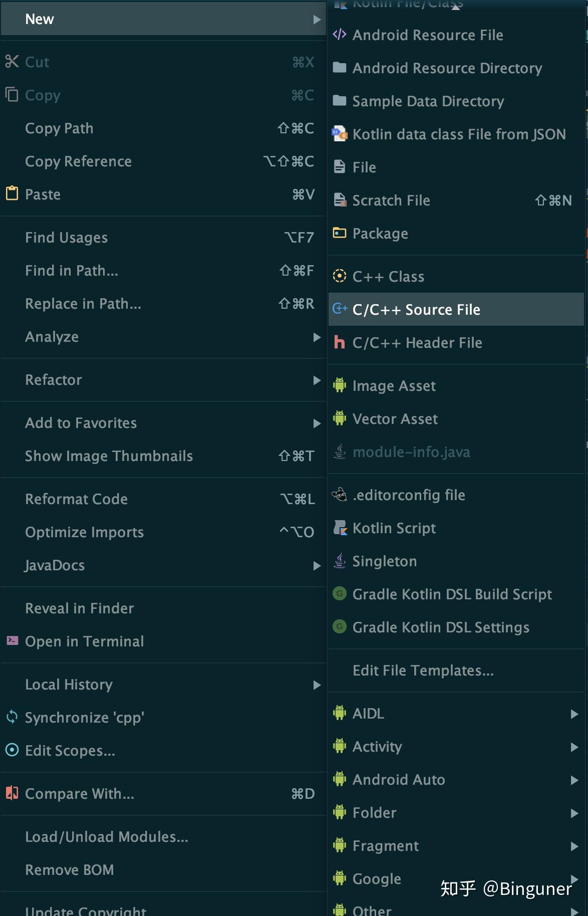Click the Android Resource File icon
The image size is (588, 916).
pos(340,35)
